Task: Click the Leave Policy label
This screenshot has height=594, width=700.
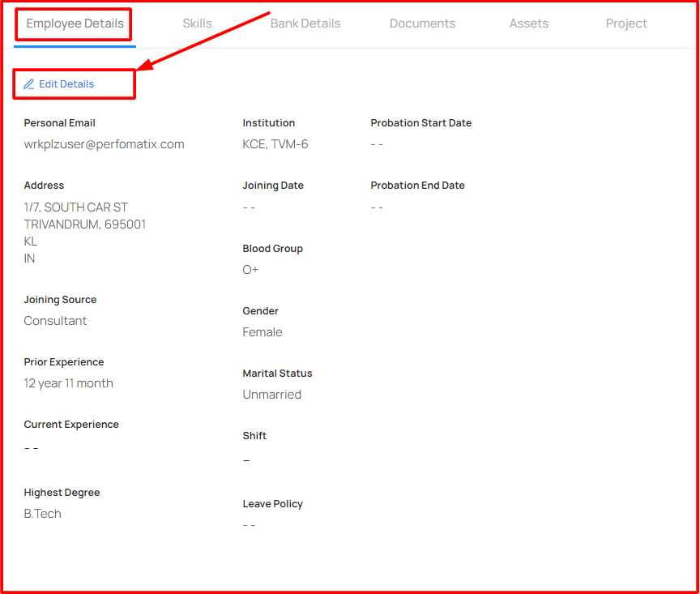Action: (273, 504)
